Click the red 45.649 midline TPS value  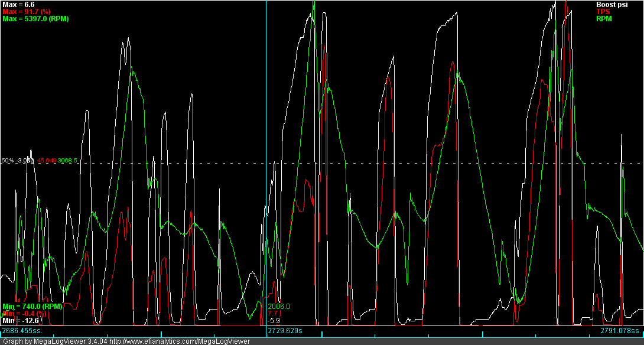(47, 160)
